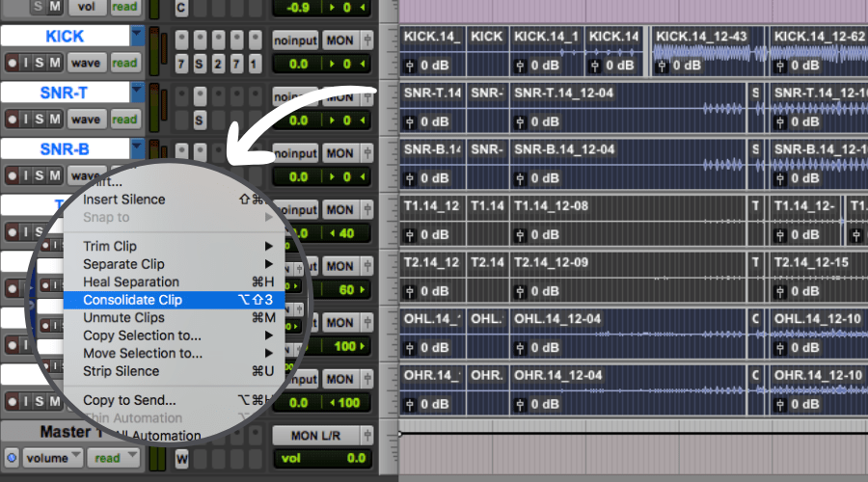Open Master track 'volume' view selector
This screenshot has width=868, height=482.
click(53, 458)
